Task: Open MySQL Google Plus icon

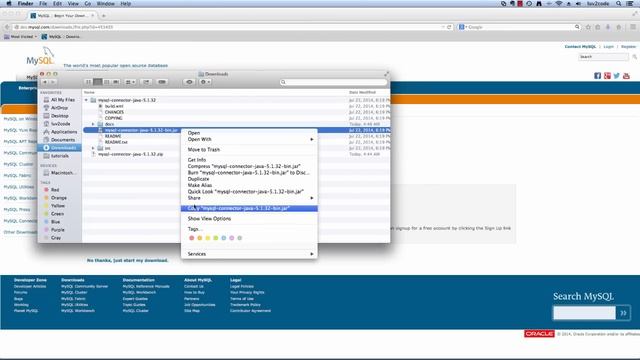Action: pyautogui.click(x=607, y=76)
